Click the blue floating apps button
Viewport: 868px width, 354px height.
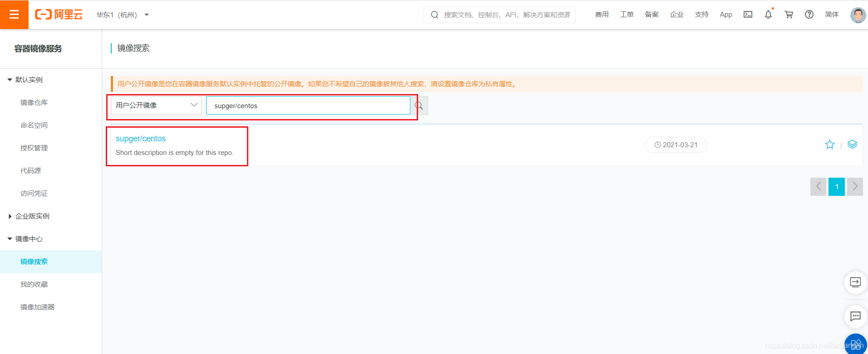click(856, 344)
